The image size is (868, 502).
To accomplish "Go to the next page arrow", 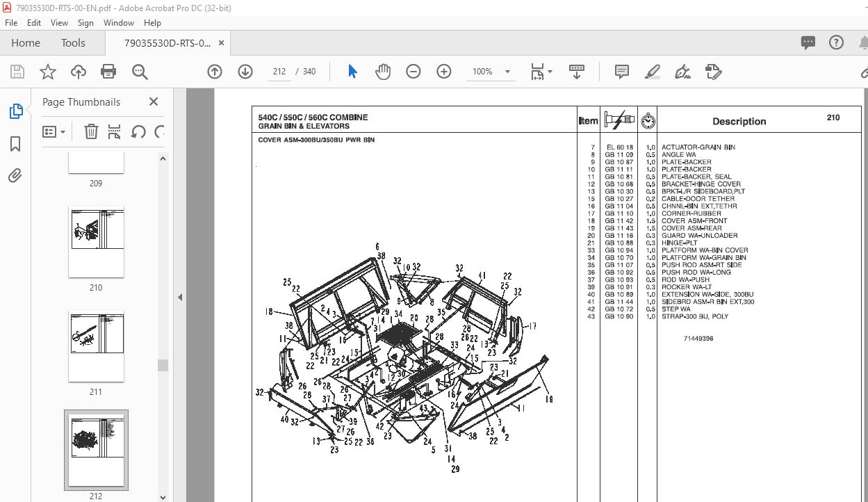I will pos(245,72).
